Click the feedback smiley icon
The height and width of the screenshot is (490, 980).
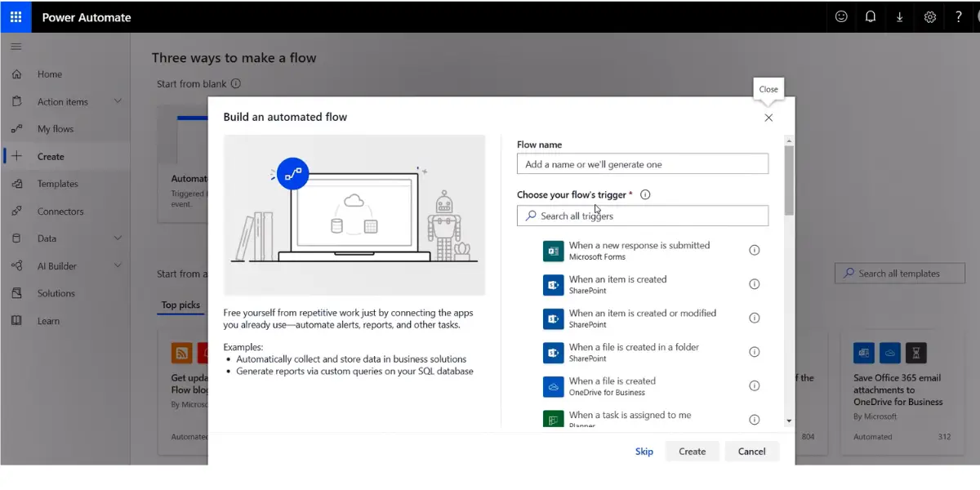click(x=841, y=17)
